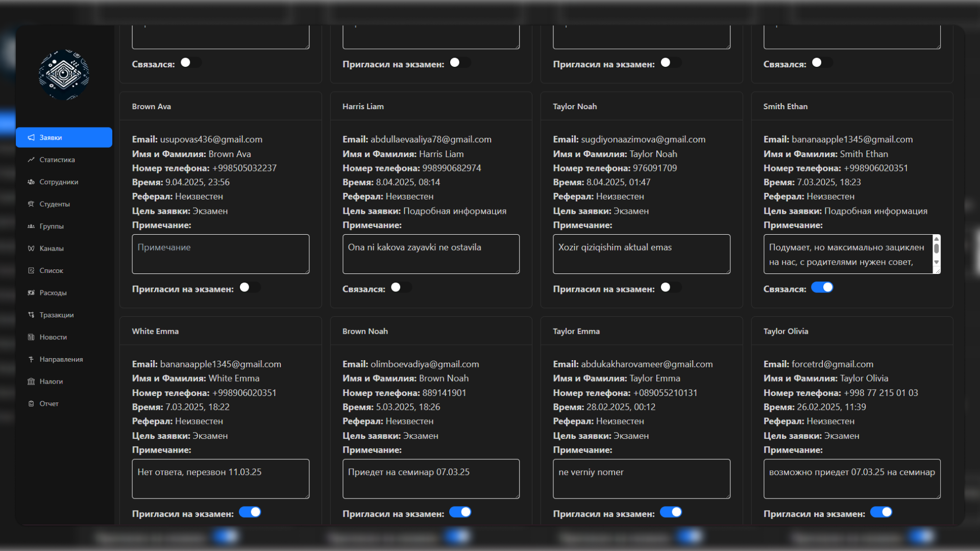The width and height of the screenshot is (980, 551).
Task: Click the Отчет clipboard icon
Action: tap(31, 404)
